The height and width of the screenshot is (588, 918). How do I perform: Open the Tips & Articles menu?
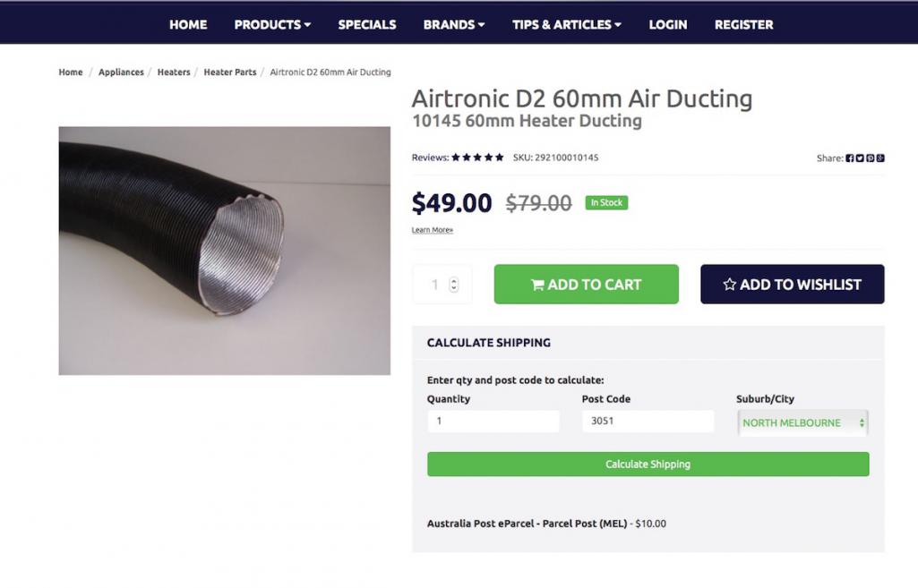coord(566,24)
